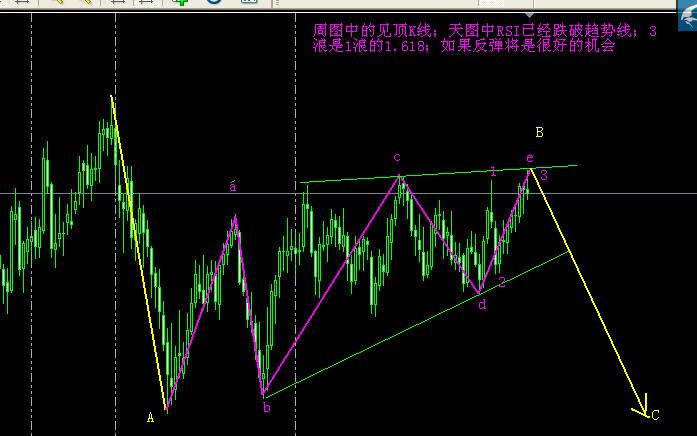The image size is (697, 436).
Task: Click the blue bird logo icon at top right
Action: (x=688, y=16)
